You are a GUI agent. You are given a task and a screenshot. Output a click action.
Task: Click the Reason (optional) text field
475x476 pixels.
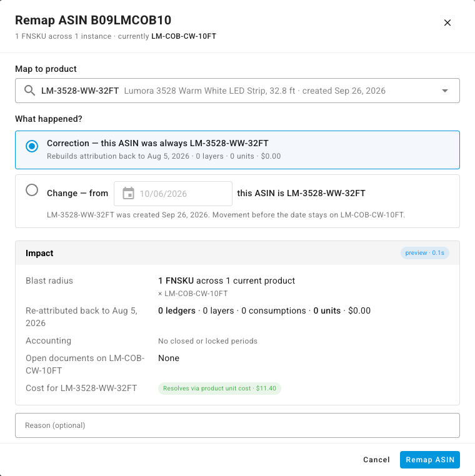237,425
